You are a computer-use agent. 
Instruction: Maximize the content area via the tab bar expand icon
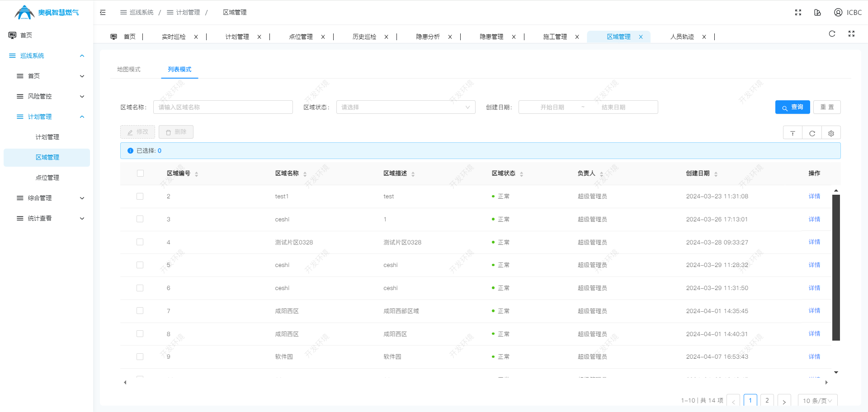click(x=851, y=34)
